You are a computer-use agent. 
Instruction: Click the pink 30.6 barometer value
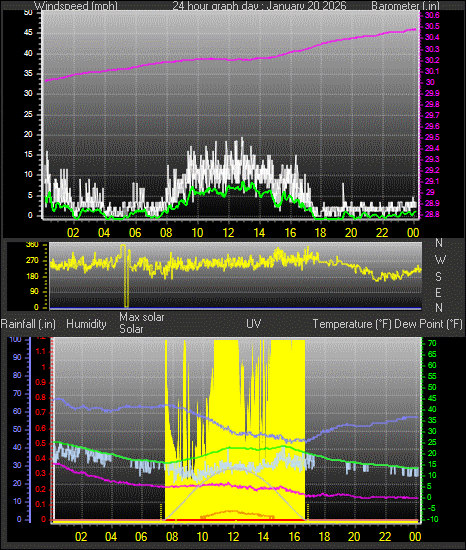tap(432, 15)
